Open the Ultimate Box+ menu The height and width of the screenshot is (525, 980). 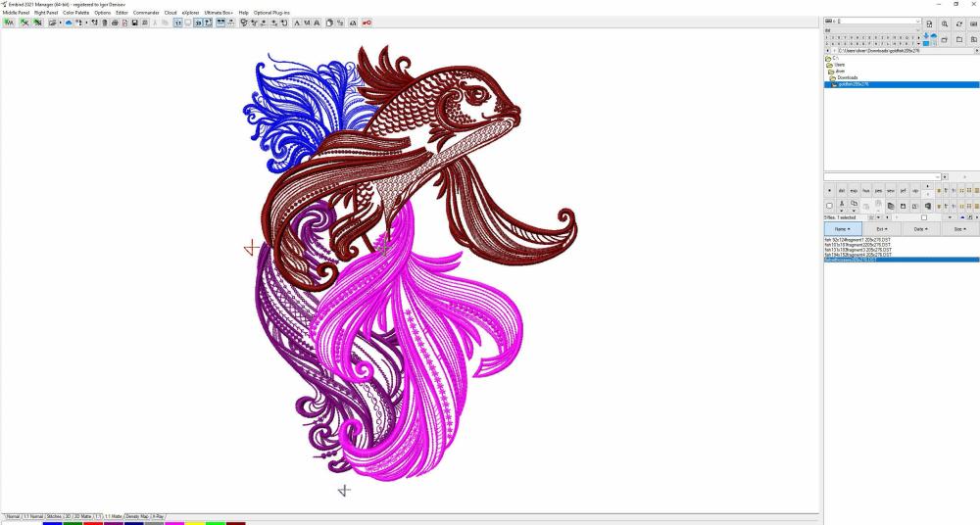(219, 13)
